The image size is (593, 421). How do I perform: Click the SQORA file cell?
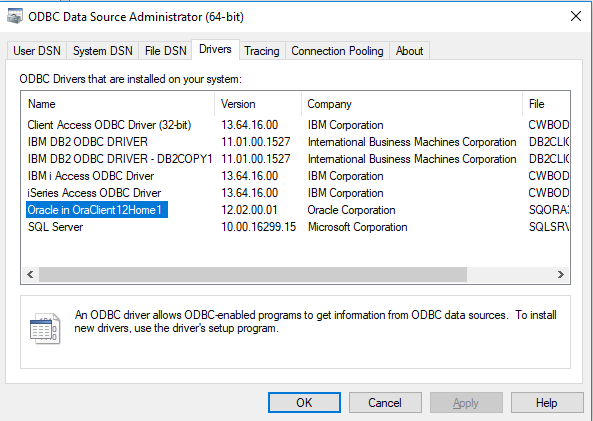549,210
